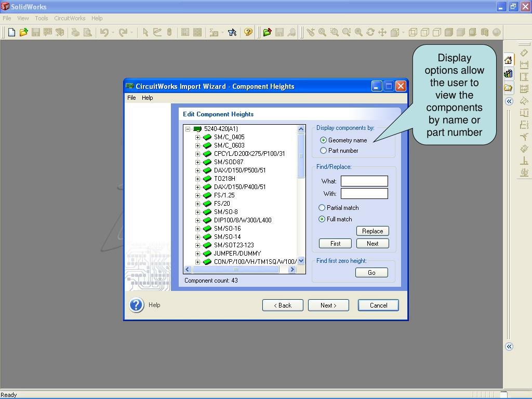
Task: Click the Replace button
Action: point(373,231)
